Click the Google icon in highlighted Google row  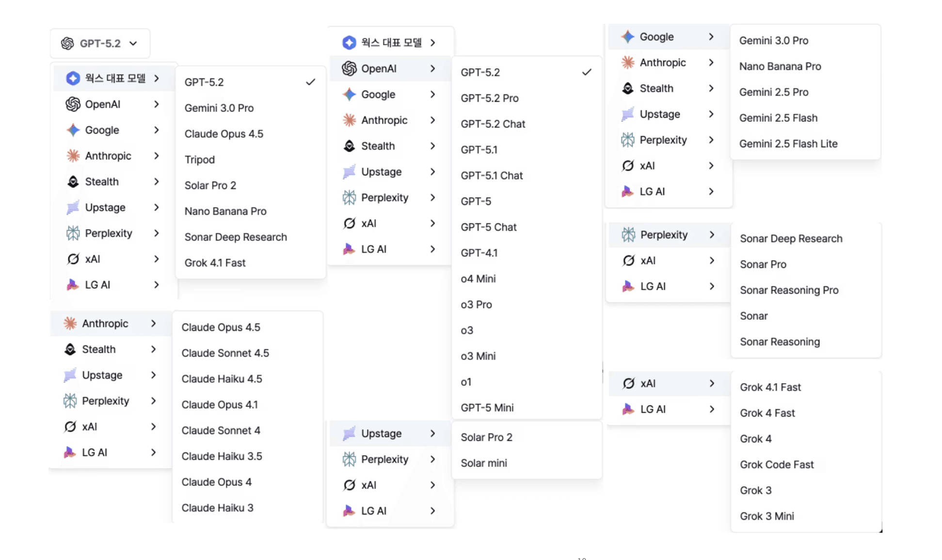point(628,37)
